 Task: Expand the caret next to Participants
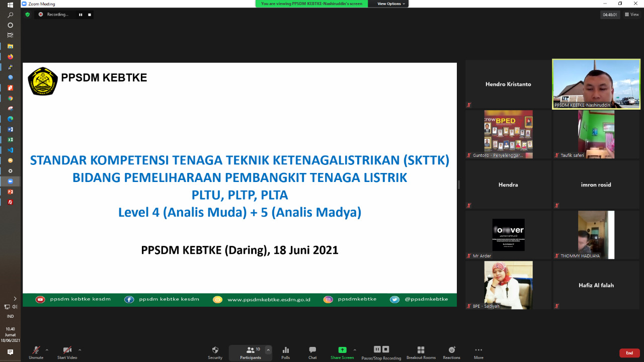pyautogui.click(x=268, y=350)
